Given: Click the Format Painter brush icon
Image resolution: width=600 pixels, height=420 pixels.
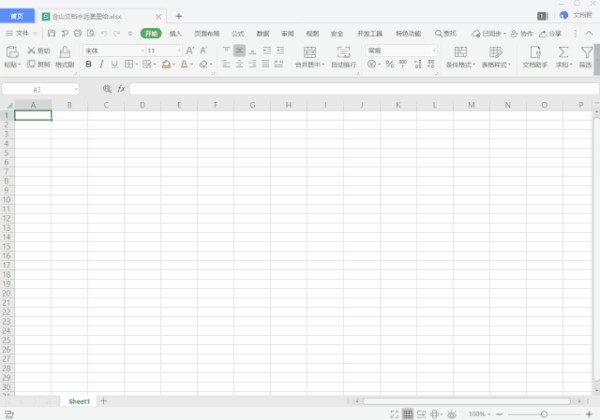Looking at the screenshot, I should tap(65, 52).
